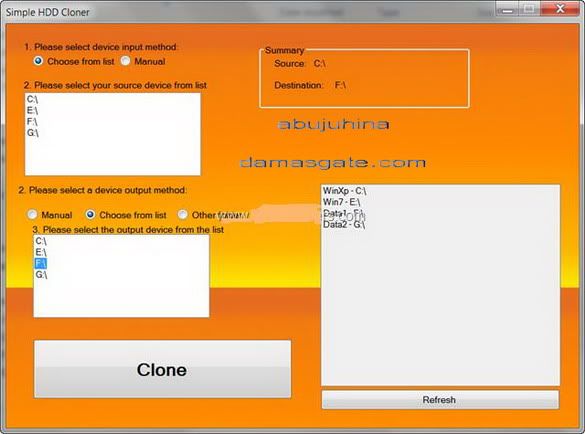This screenshot has width=585, height=434.
Task: Pick E:\ in the source device list
Action: 32,110
